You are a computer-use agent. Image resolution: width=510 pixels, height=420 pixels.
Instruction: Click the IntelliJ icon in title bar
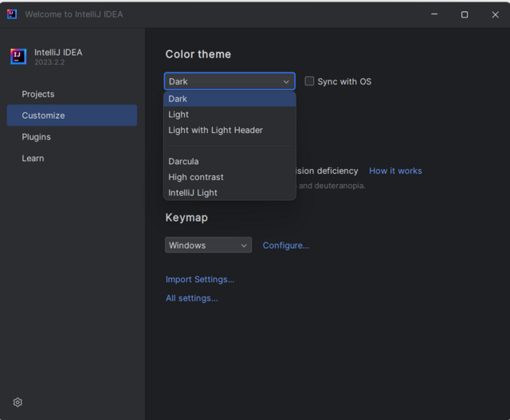click(x=12, y=14)
